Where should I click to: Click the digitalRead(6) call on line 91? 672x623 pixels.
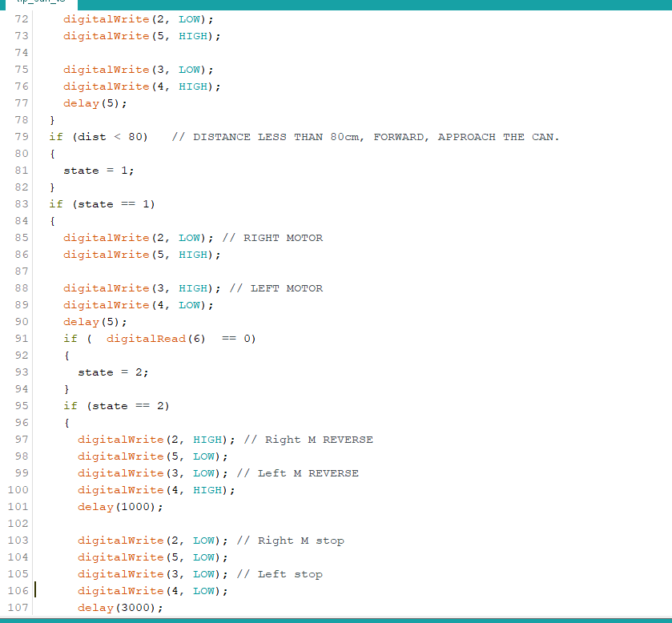155,339
